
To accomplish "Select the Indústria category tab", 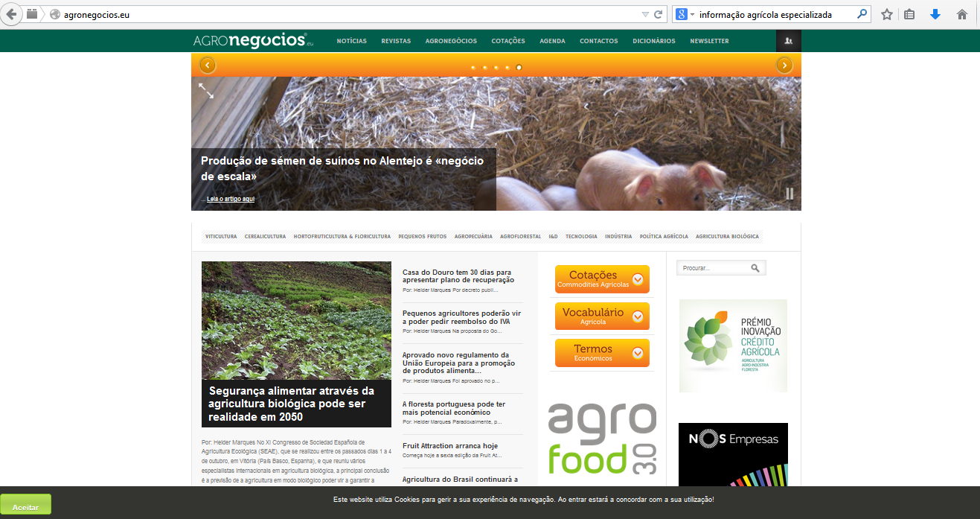I will [618, 237].
